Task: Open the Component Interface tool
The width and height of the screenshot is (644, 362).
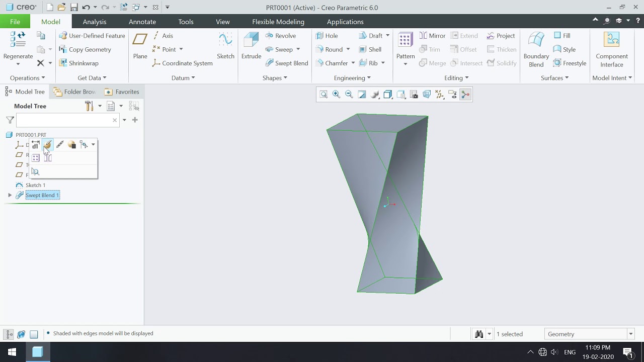Action: (612, 50)
